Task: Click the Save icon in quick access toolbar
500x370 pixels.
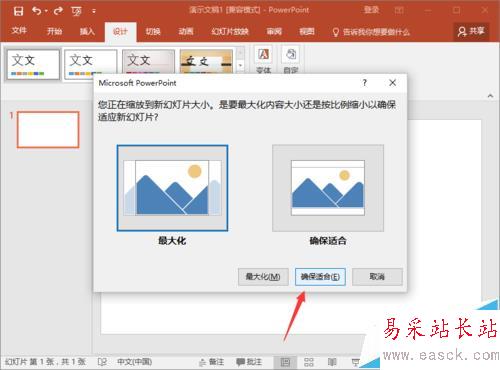Action: [x=18, y=11]
